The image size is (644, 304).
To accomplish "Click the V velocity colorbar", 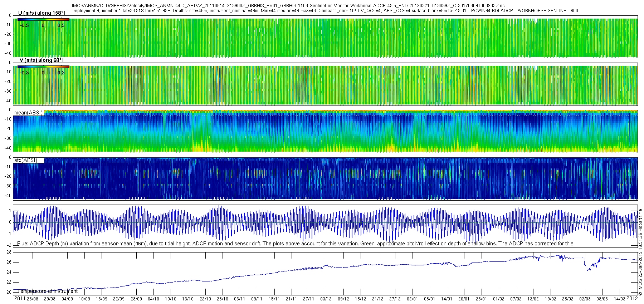I will (43, 67).
